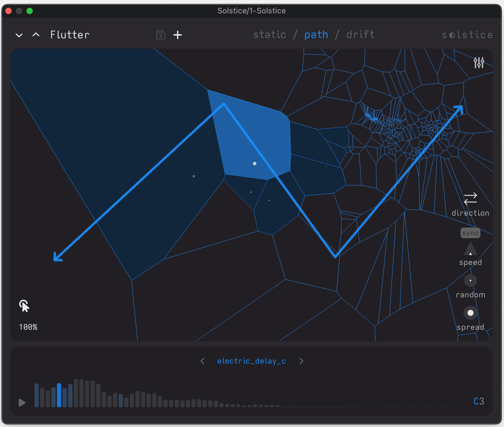Open the mixer settings icon in viewport corner

(x=479, y=63)
